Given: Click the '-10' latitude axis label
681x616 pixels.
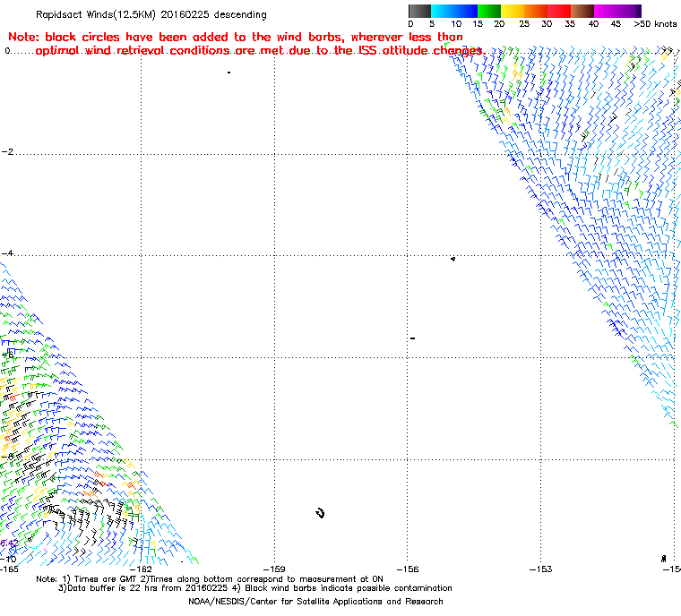Looking at the screenshot, I should coord(9,559).
